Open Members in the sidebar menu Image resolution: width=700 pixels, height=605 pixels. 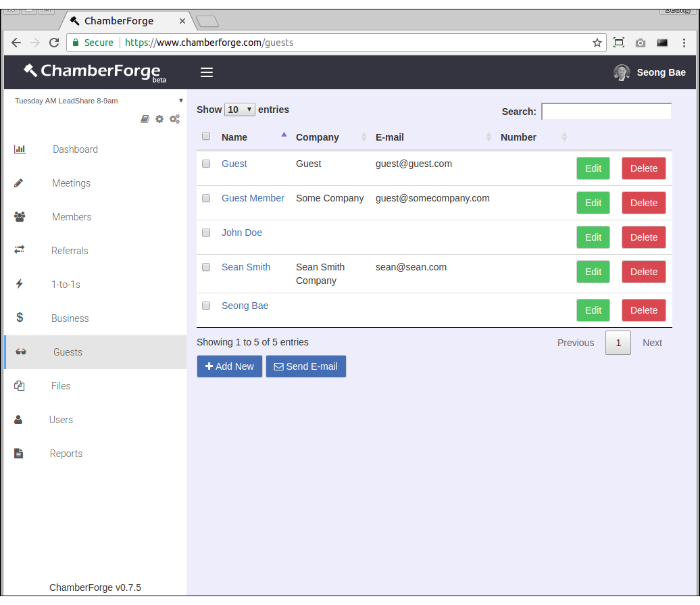coord(72,217)
